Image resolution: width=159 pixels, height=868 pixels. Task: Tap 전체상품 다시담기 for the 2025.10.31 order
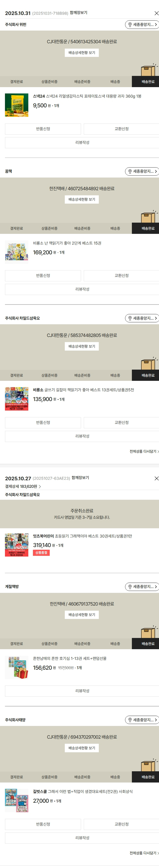click(144, 451)
